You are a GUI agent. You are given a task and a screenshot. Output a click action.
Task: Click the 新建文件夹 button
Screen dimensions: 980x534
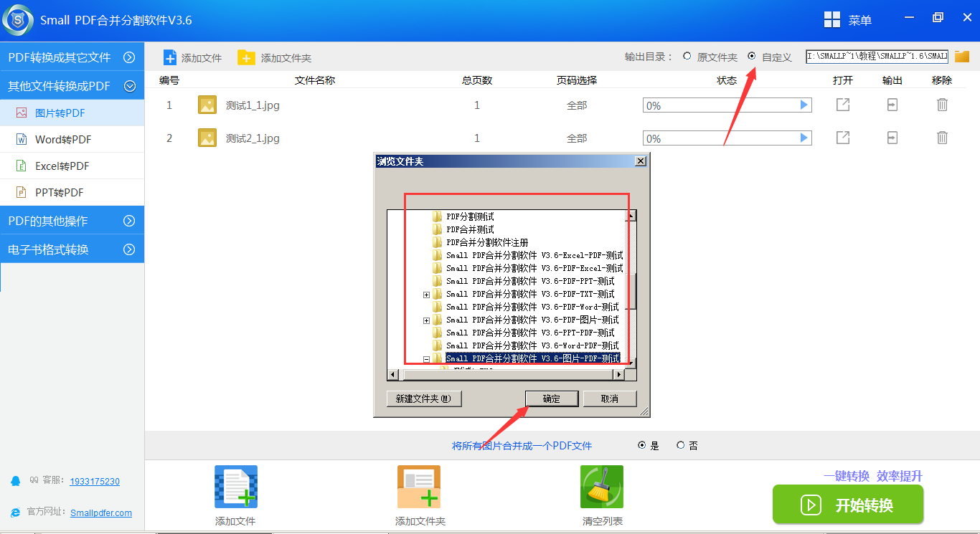[x=424, y=399]
